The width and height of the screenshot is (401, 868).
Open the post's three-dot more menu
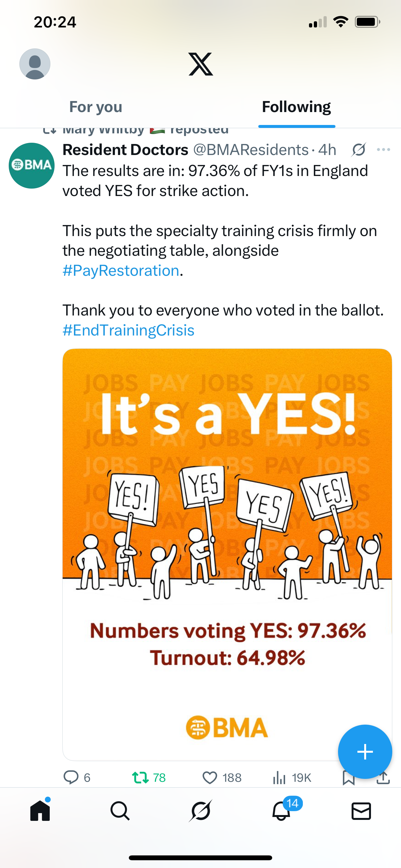tap(384, 150)
